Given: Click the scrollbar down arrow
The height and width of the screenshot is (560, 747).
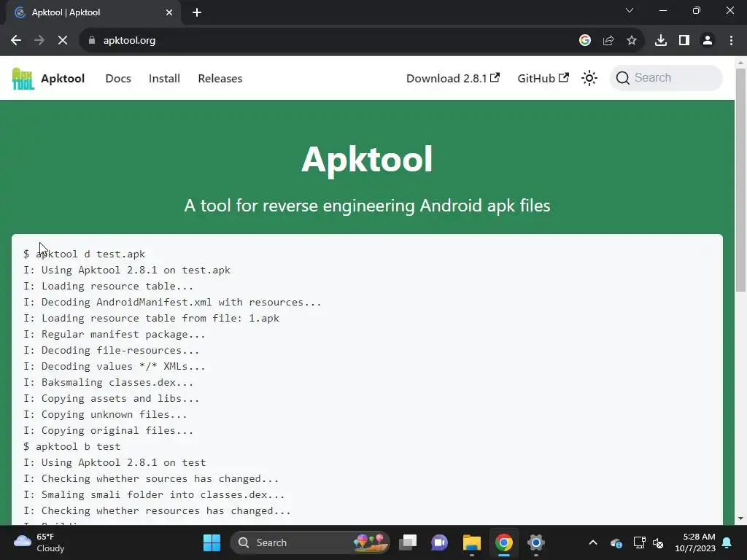Looking at the screenshot, I should tap(740, 518).
